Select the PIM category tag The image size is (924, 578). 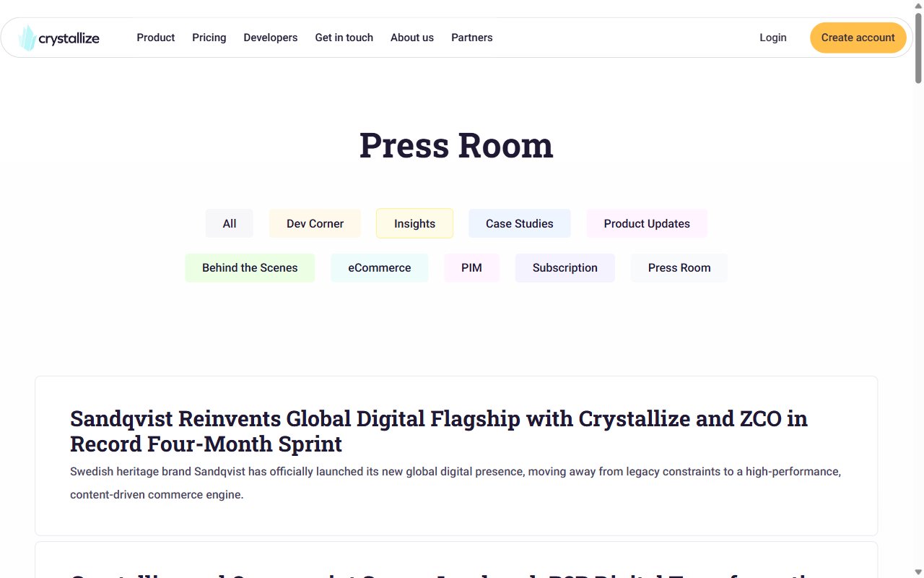pos(471,267)
